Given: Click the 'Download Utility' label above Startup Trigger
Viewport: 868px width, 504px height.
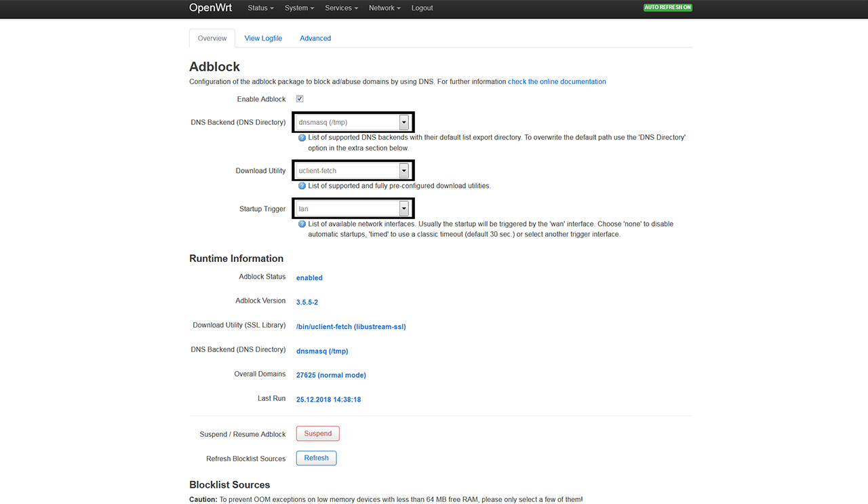Looking at the screenshot, I should pyautogui.click(x=260, y=170).
